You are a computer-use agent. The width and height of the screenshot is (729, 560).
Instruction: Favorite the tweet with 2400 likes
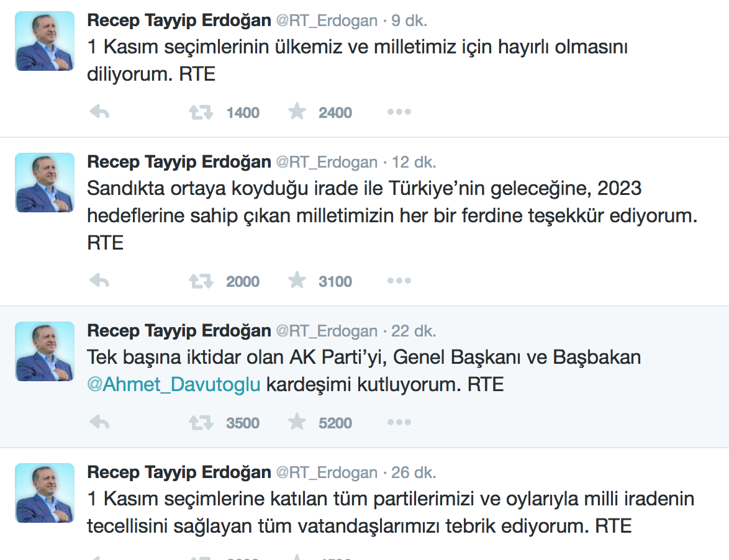click(297, 112)
